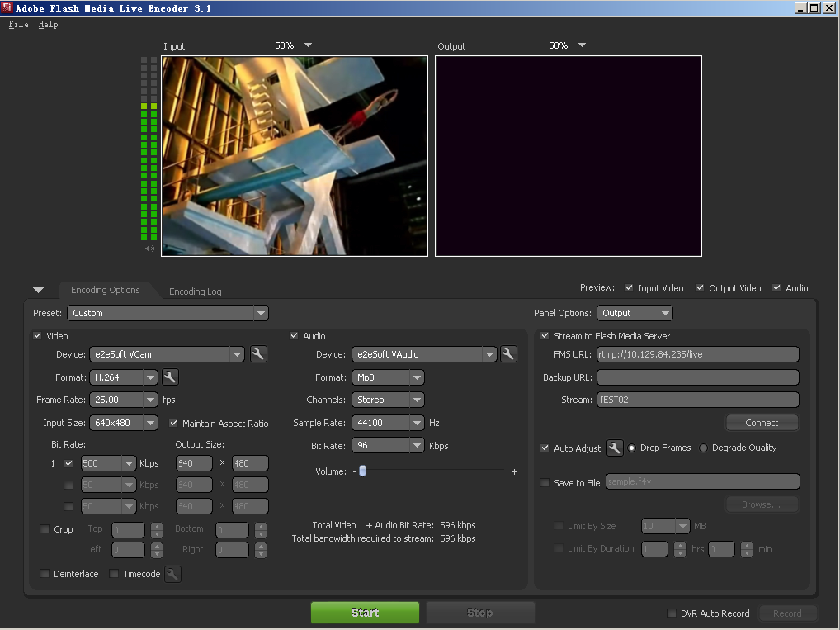This screenshot has width=840, height=630.
Task: Minimize the encoder window
Action: 800,8
